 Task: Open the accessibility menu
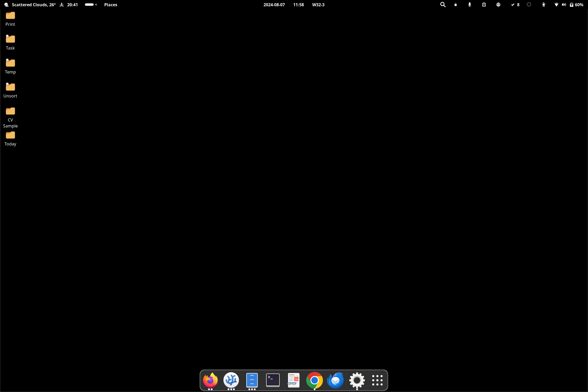543,5
